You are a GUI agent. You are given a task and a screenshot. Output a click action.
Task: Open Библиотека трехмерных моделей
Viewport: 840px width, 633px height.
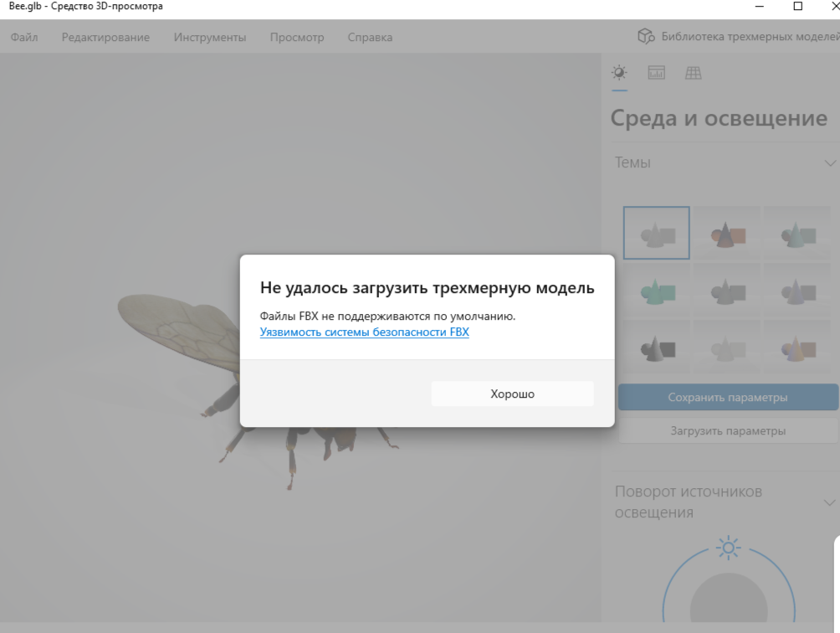(x=739, y=37)
